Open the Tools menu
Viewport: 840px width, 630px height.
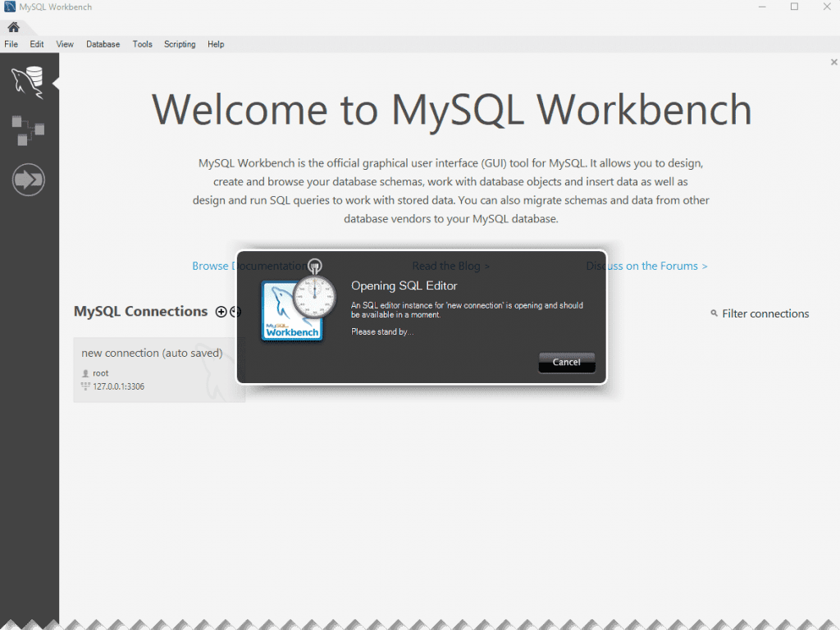[x=142, y=43]
